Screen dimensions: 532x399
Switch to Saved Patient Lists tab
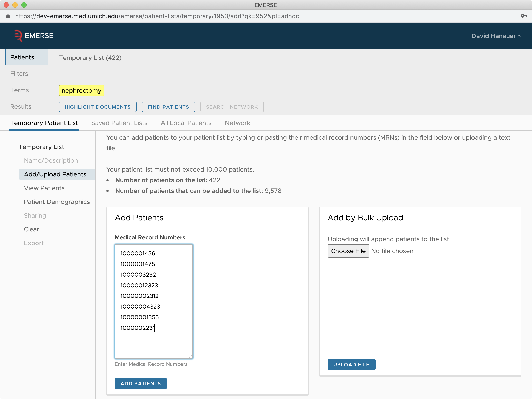click(119, 123)
